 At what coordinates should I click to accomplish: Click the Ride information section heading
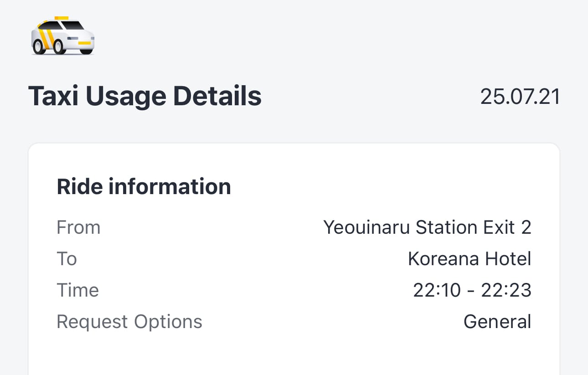pyautogui.click(x=144, y=187)
